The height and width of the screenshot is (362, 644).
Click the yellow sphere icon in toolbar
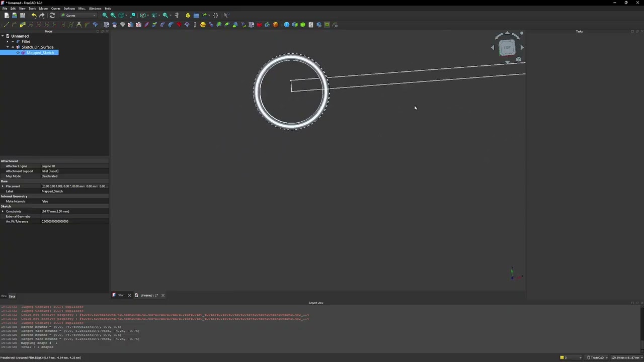203,25
